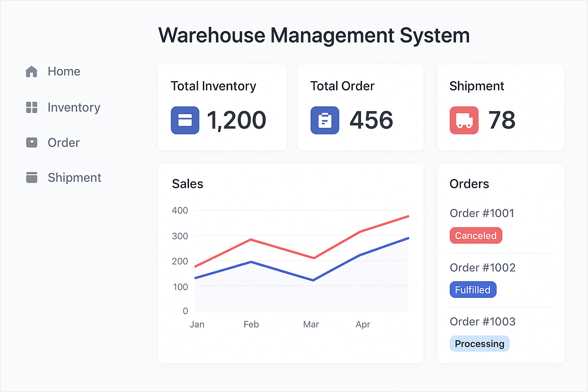This screenshot has height=392, width=588.
Task: Click the Processing status badge
Action: (479, 344)
